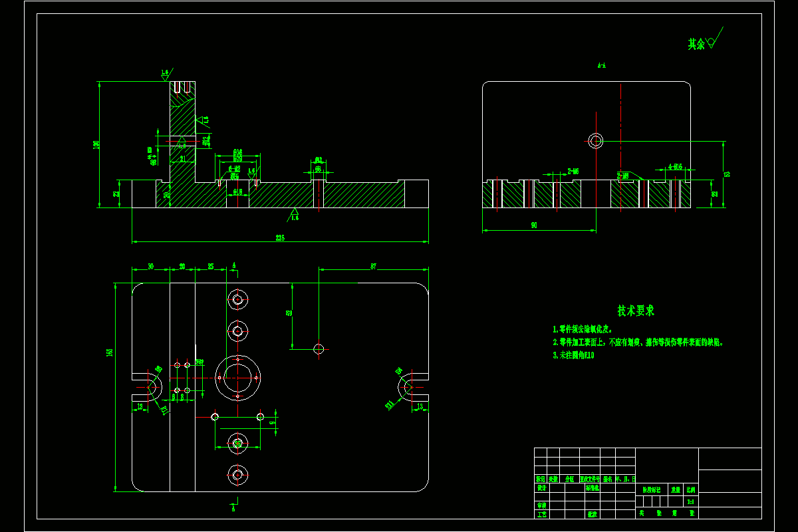Image resolution: width=798 pixels, height=532 pixels.
Task: Click the "87" horizontal dimension
Action: pyautogui.click(x=374, y=266)
